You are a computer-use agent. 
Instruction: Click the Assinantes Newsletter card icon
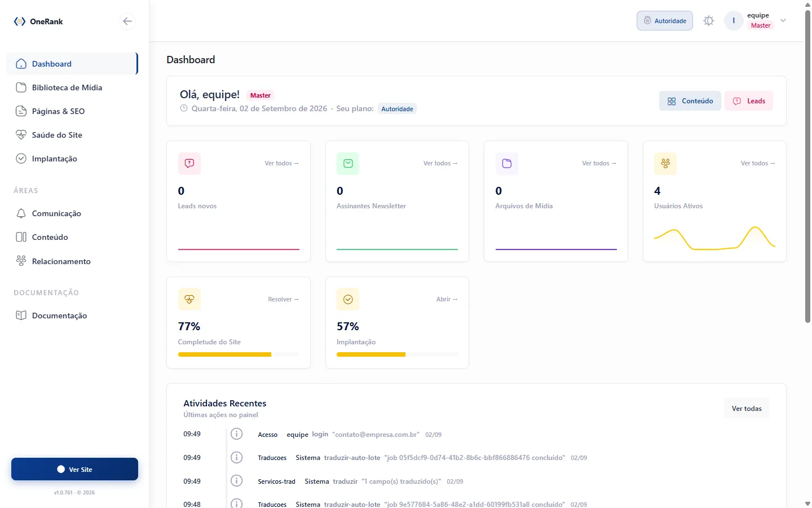pyautogui.click(x=348, y=163)
